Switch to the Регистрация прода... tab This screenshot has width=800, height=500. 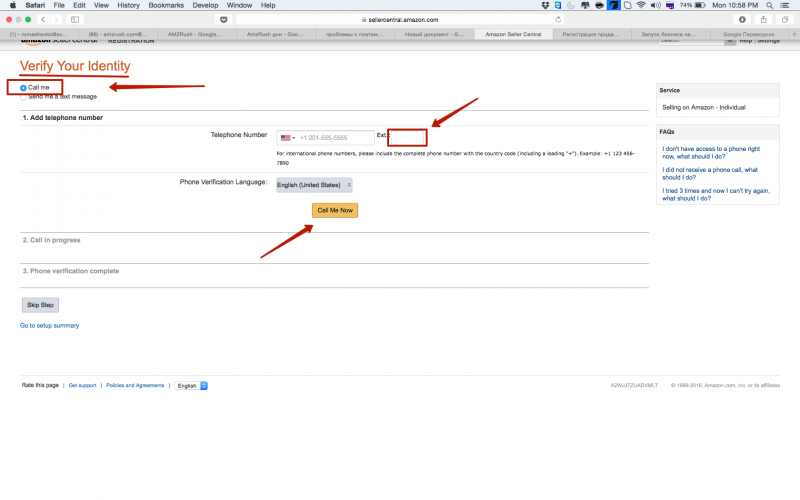[x=591, y=34]
